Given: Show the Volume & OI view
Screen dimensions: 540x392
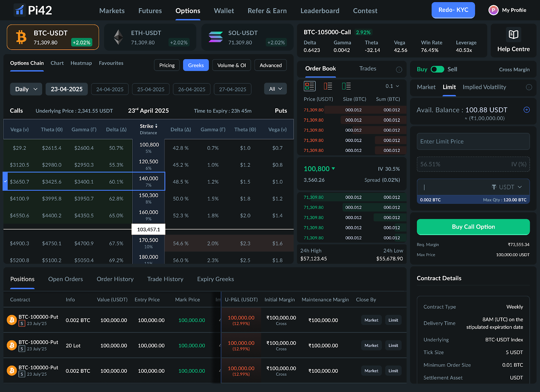Looking at the screenshot, I should [232, 65].
